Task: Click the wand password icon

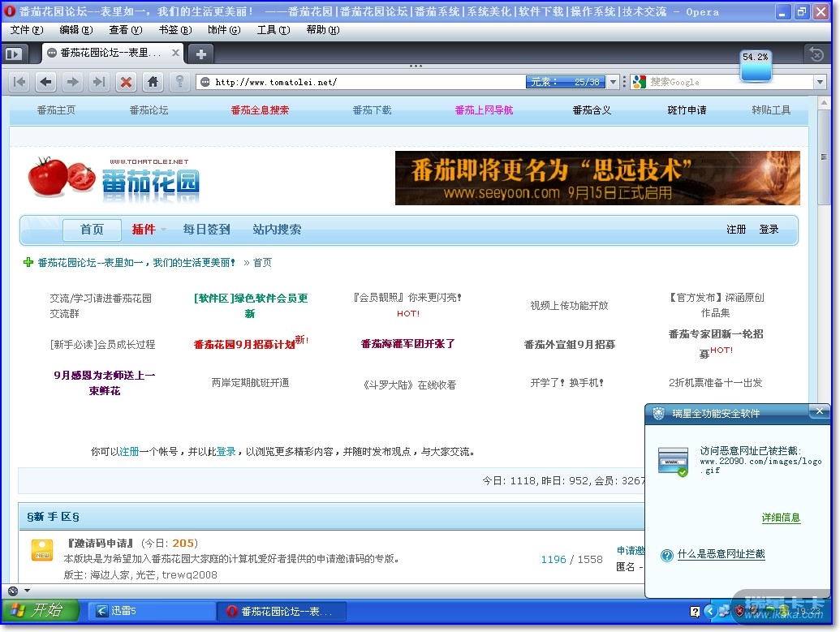Action: click(x=179, y=82)
